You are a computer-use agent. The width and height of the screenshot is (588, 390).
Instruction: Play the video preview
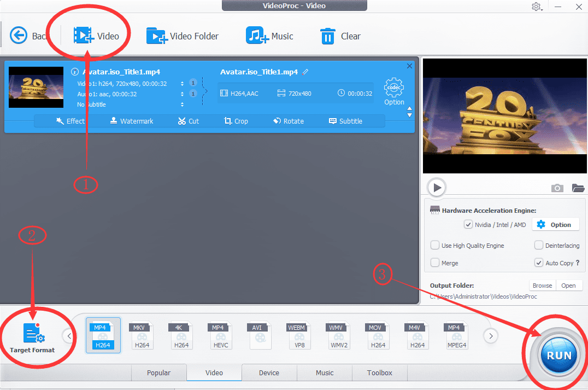tap(437, 187)
